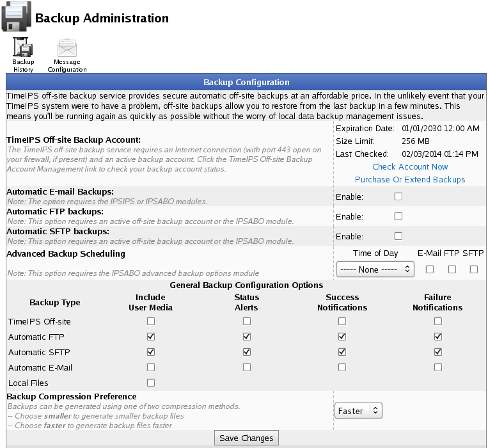Tick the Advanced Scheduling E-Mail checkbox
Image resolution: width=488 pixels, height=448 pixels.
pyautogui.click(x=430, y=269)
